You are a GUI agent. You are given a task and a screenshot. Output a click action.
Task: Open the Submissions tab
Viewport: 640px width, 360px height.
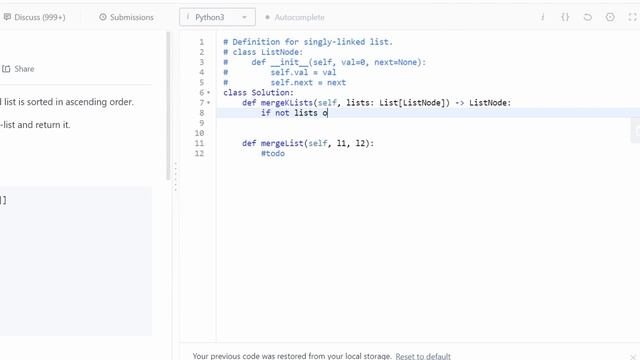point(126,17)
